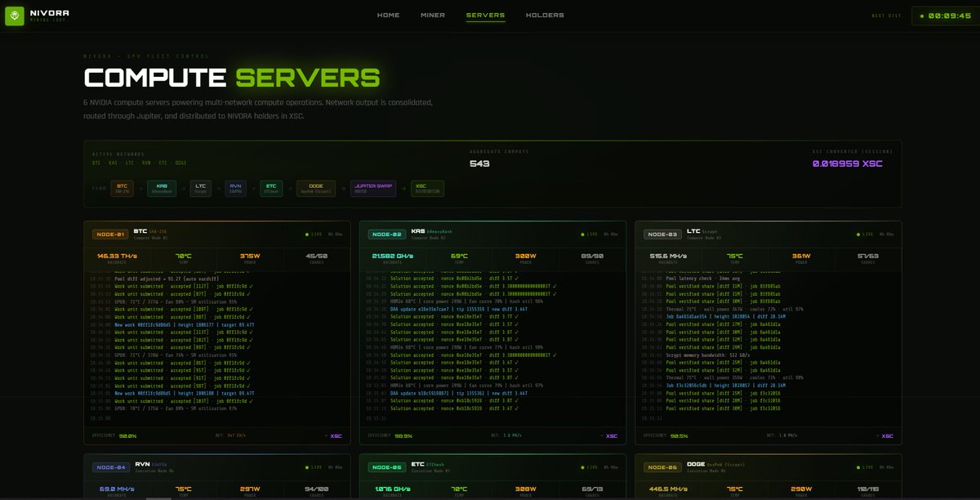The image size is (980, 500).
Task: Click the 69°C temperature on the KAS card
Action: point(460,256)
